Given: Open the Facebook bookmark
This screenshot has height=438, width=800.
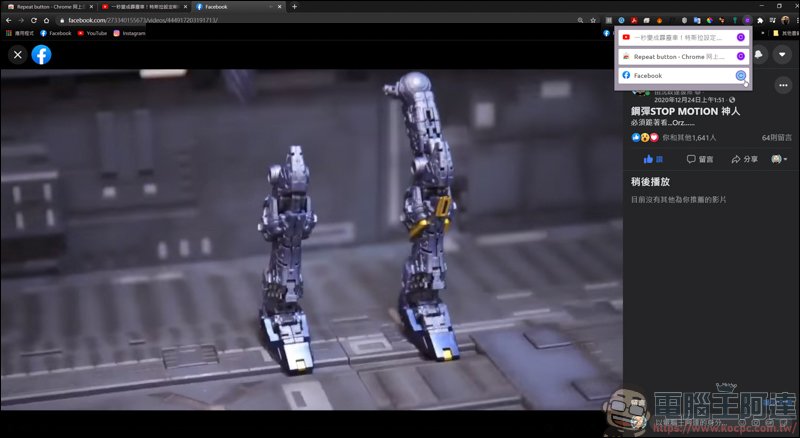Looking at the screenshot, I should tap(56, 33).
